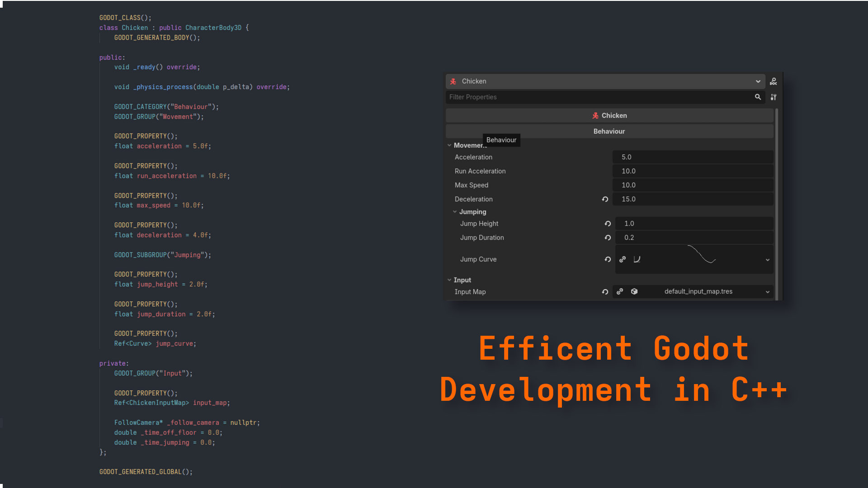Select the Chicken inspector header
This screenshot has height=488, width=868.
[x=609, y=115]
